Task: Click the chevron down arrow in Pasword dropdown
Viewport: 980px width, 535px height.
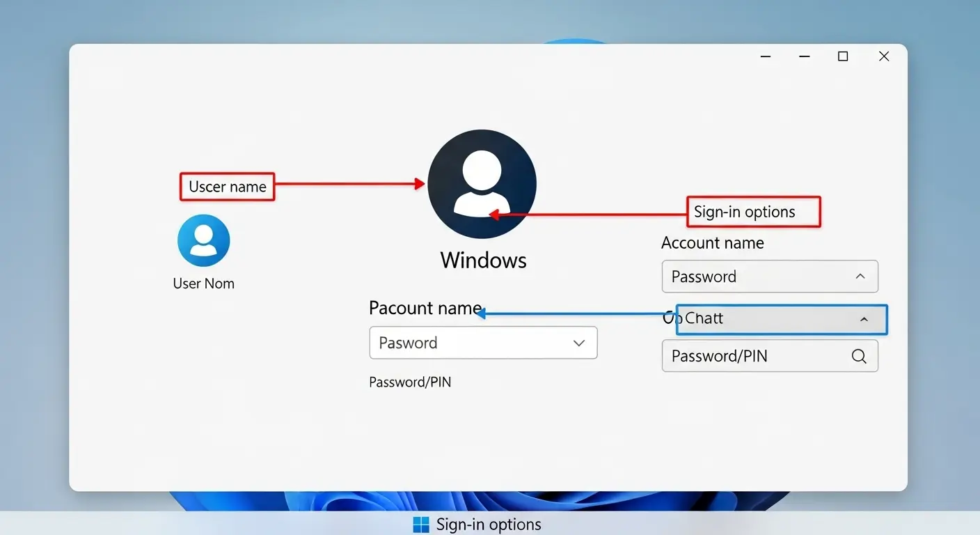Action: click(578, 343)
